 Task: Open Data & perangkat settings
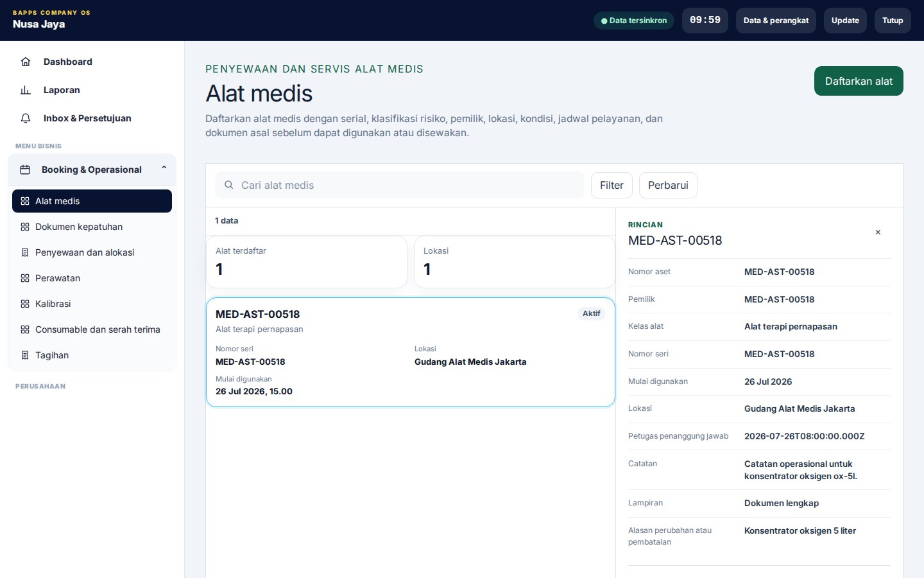click(776, 21)
